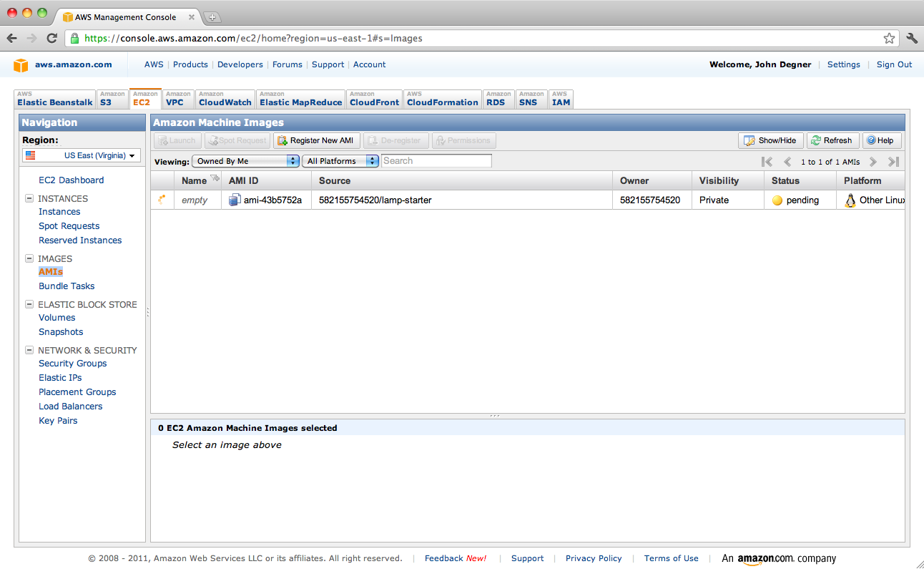This screenshot has width=924, height=569.
Task: Open Snapshots in navigation
Action: tap(61, 332)
